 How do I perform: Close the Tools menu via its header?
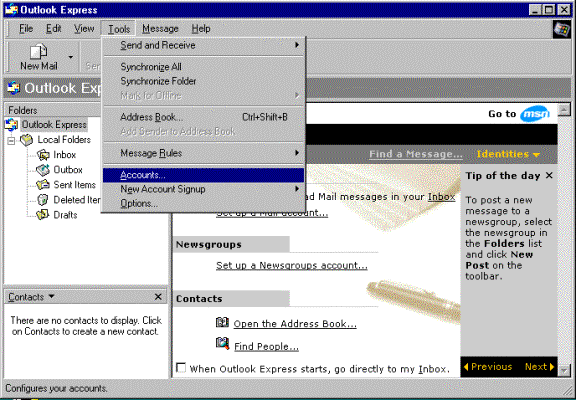(x=119, y=29)
